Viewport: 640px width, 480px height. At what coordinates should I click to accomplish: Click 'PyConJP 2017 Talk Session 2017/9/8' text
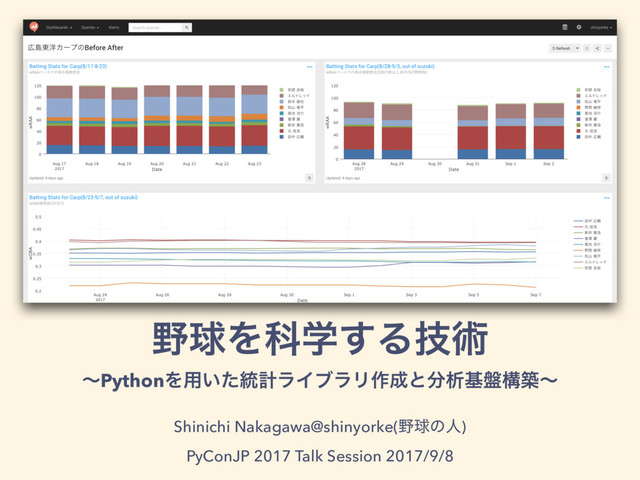[x=320, y=456]
